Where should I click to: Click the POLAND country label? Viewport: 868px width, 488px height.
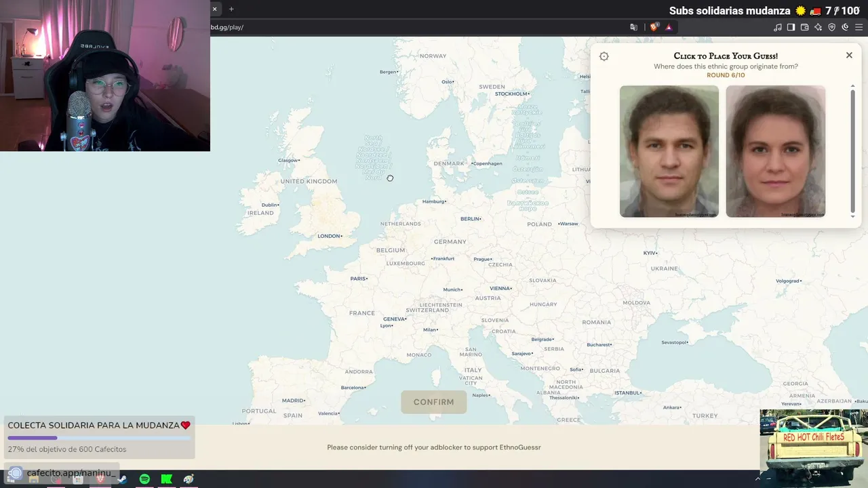(x=540, y=224)
